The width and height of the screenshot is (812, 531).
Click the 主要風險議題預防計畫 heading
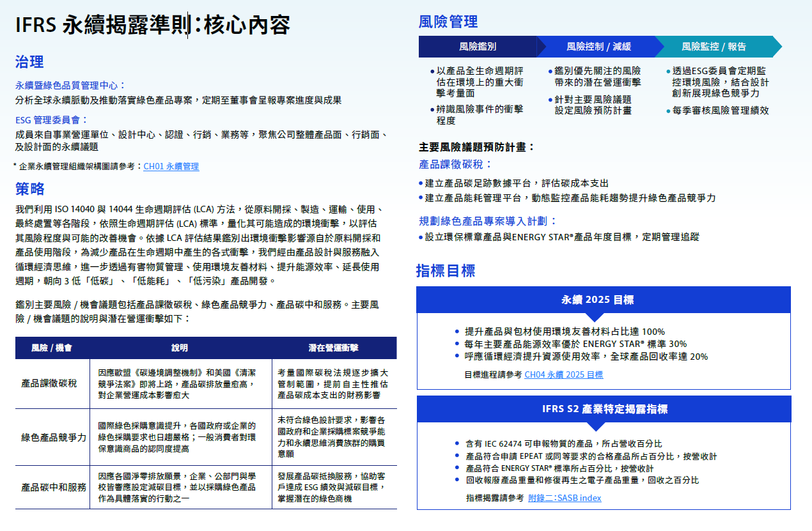point(477,147)
